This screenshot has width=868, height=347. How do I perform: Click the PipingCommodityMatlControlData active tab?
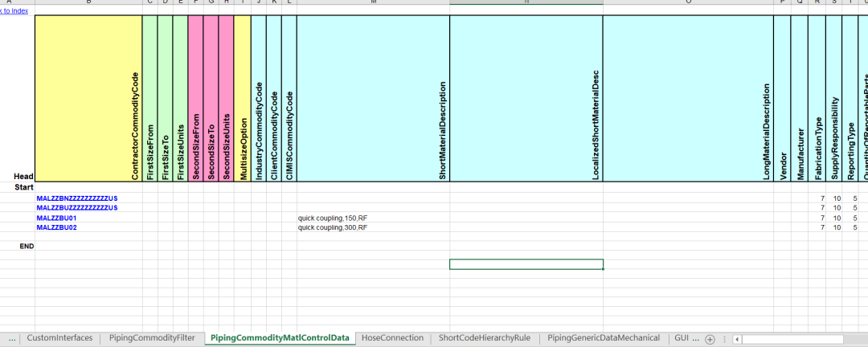click(x=280, y=338)
